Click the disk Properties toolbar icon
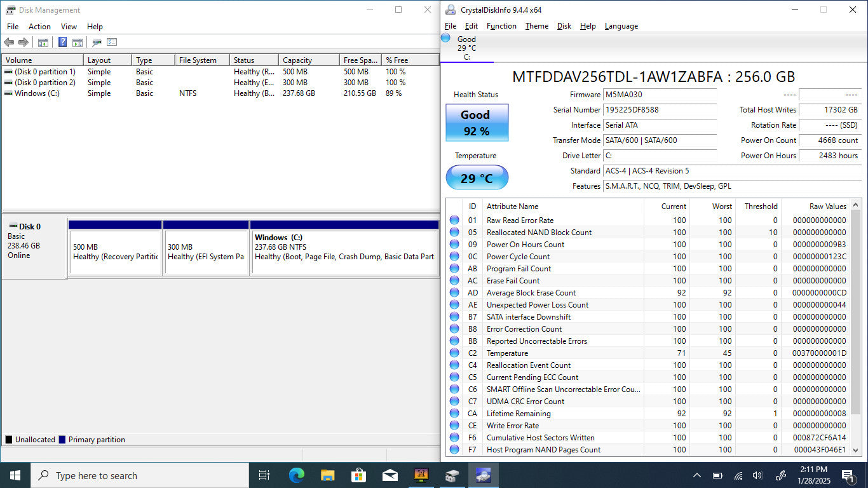The width and height of the screenshot is (868, 488). [97, 43]
